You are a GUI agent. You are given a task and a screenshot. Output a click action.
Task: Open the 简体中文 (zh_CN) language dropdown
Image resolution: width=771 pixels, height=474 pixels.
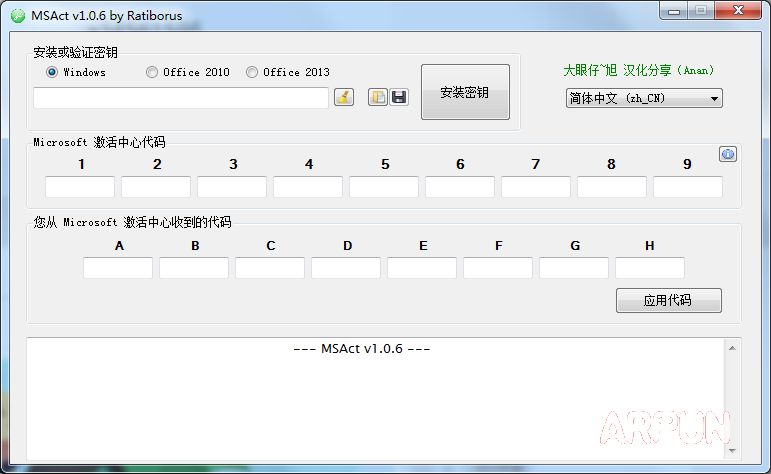(x=644, y=98)
